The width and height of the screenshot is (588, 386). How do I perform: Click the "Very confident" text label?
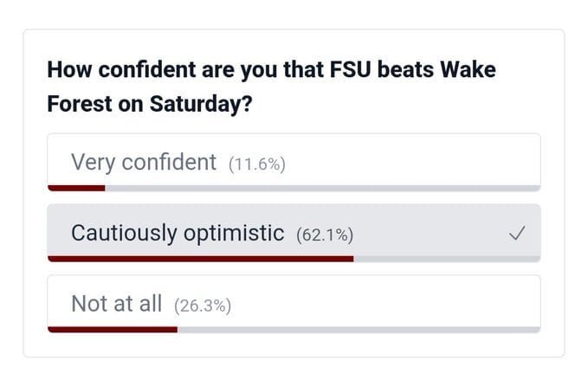[x=144, y=162]
